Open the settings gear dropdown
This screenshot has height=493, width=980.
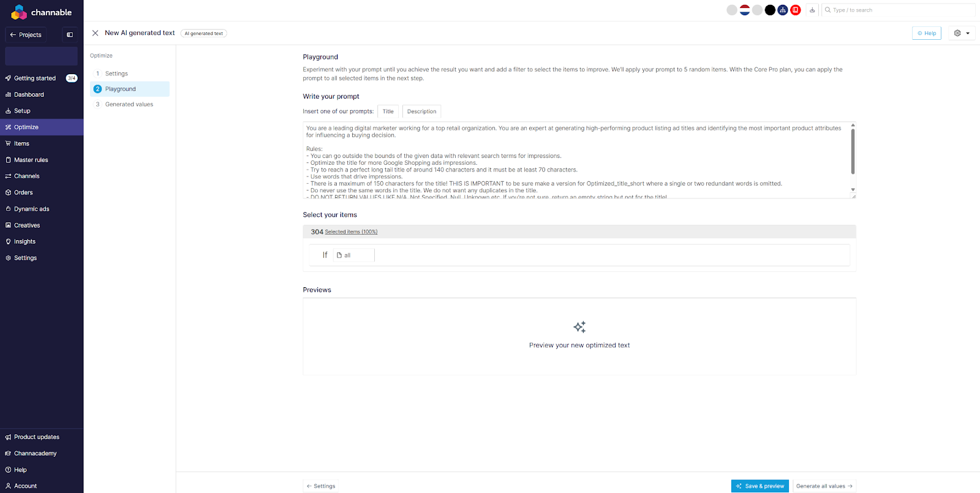click(x=961, y=33)
